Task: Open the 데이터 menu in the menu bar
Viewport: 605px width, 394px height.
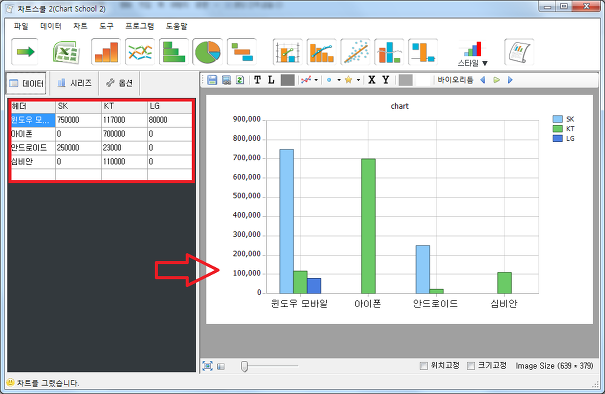Action: pyautogui.click(x=51, y=26)
